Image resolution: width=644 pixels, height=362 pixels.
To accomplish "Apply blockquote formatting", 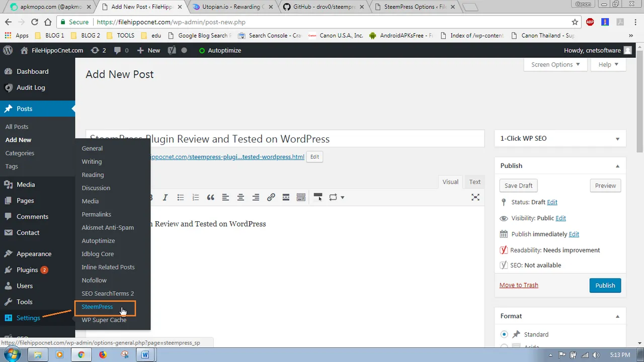I will [x=210, y=198].
